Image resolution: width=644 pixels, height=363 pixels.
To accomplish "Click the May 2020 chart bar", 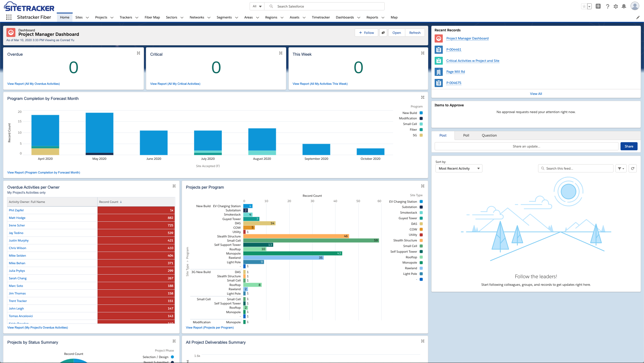I will click(x=100, y=134).
